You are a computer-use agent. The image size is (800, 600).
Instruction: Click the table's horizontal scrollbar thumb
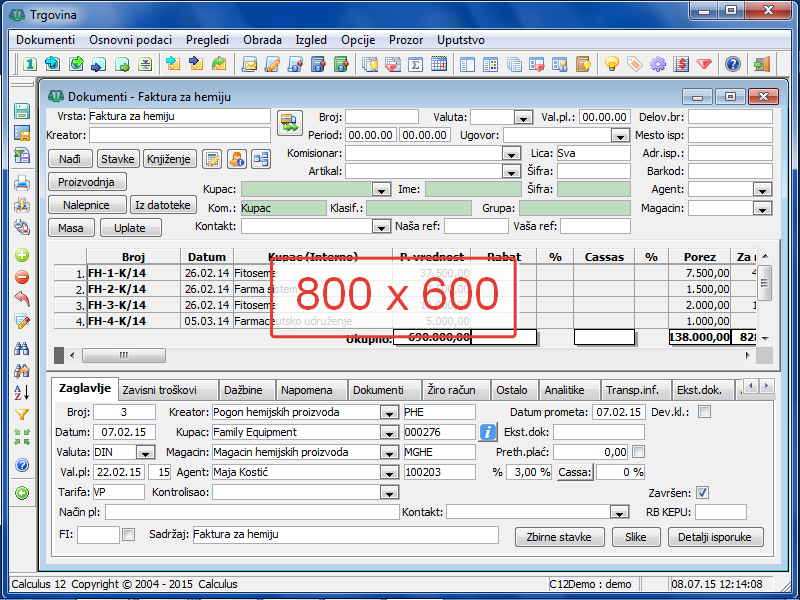122,355
